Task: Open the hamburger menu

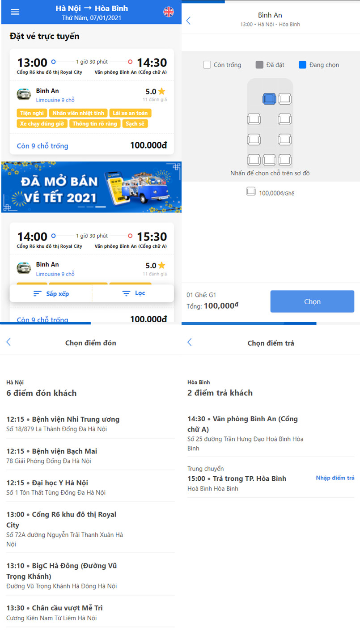Action: tap(15, 12)
